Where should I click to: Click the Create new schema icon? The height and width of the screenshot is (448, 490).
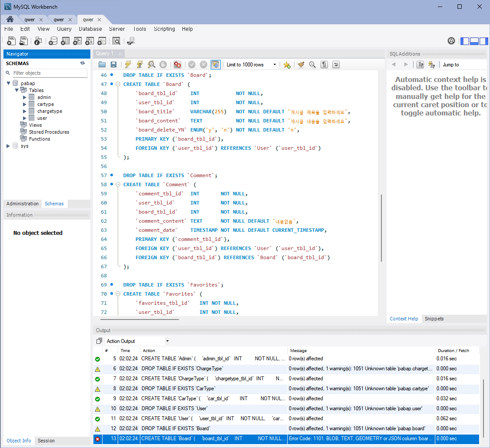pos(53,41)
